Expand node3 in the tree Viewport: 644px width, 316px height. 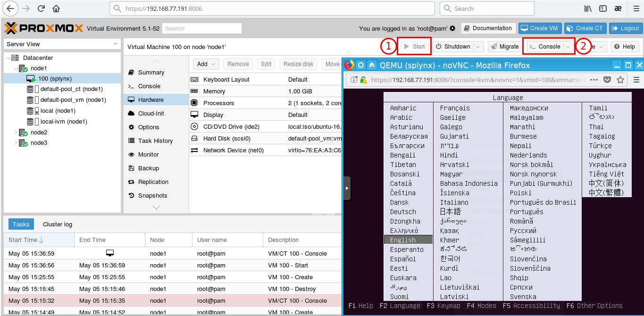pyautogui.click(x=16, y=143)
